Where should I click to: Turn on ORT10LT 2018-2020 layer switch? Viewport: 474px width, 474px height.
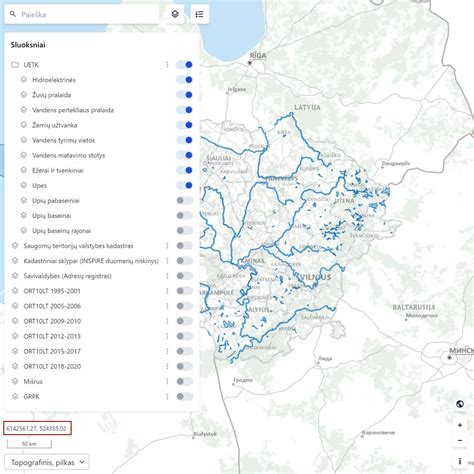pos(185,366)
